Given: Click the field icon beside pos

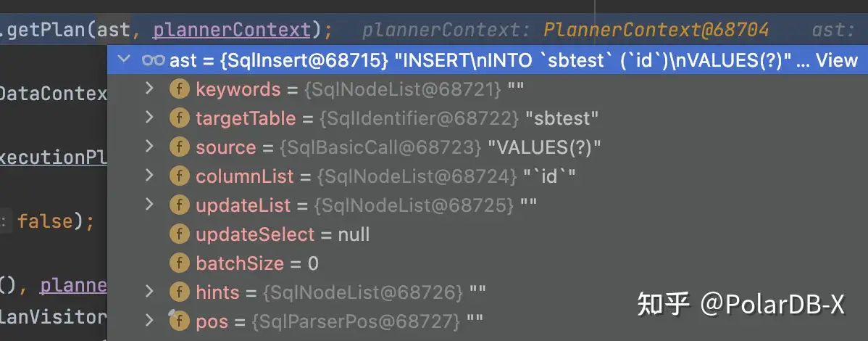Looking at the screenshot, I should (x=179, y=321).
